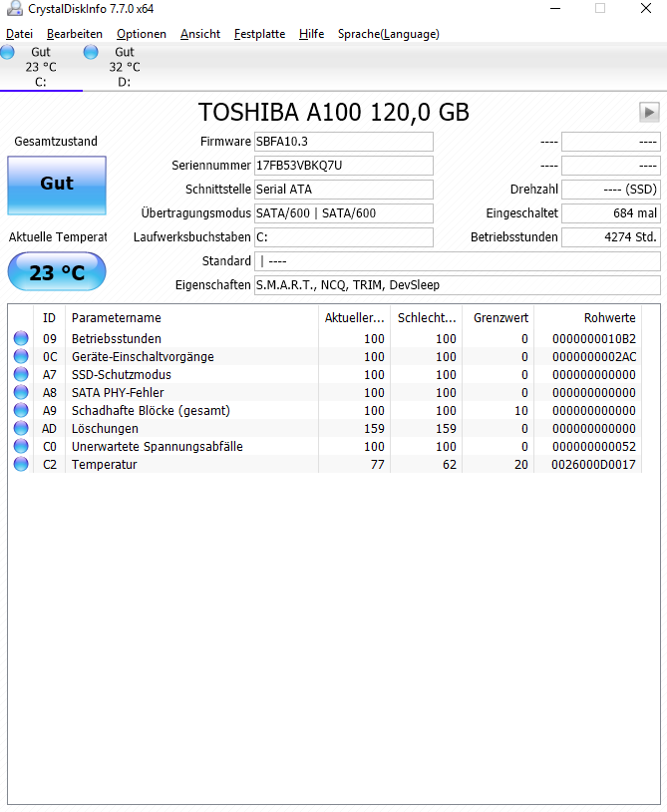Click status orb for Unerwartete Spannungsabfälle row
Screen dimensions: 667x812
[x=21, y=446]
